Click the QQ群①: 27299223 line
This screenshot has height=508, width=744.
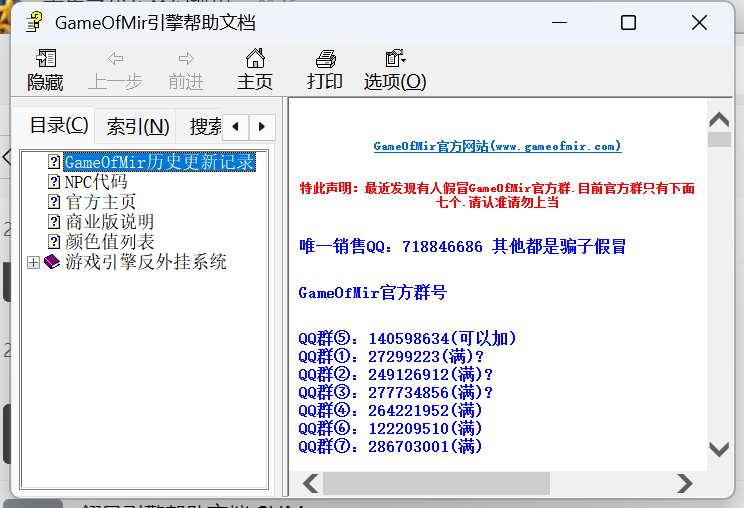tap(391, 357)
